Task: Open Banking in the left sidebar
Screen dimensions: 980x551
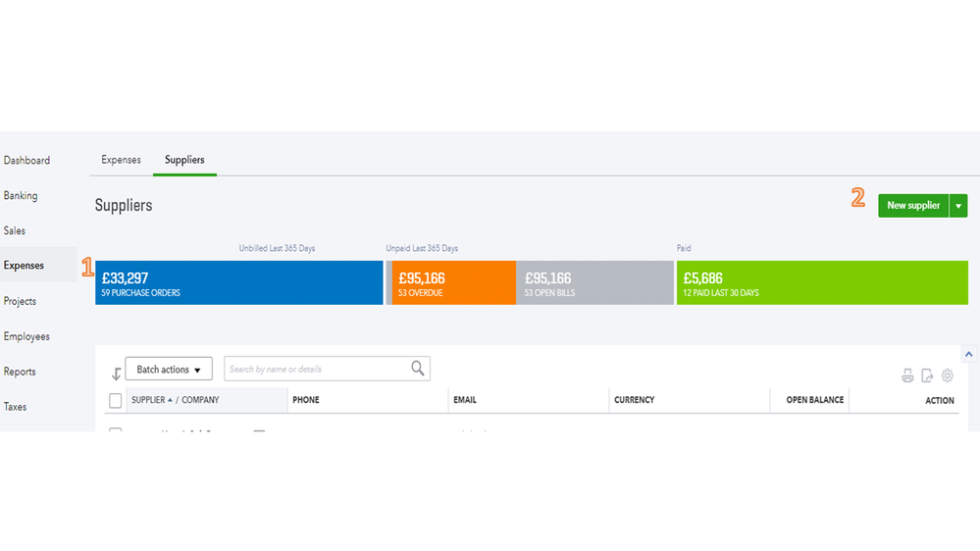Action: click(21, 196)
